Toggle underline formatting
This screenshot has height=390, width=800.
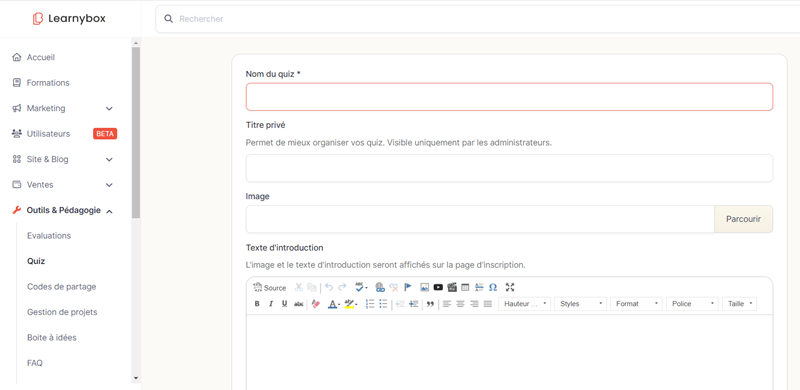[x=285, y=304]
